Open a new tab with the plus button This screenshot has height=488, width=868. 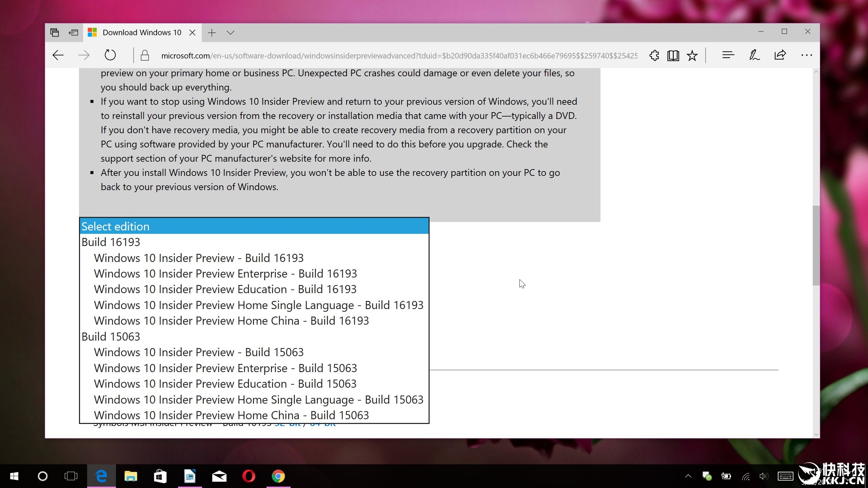pos(212,33)
